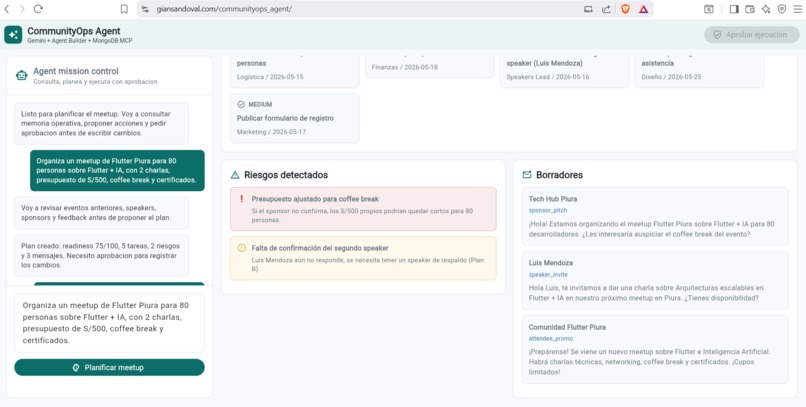806x407 pixels.
Task: Click the Riesgos detectados heading
Action: (x=286, y=175)
